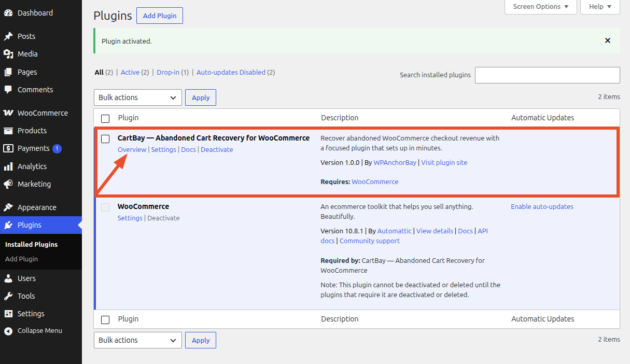Open the CartBay Settings link

[x=164, y=149]
